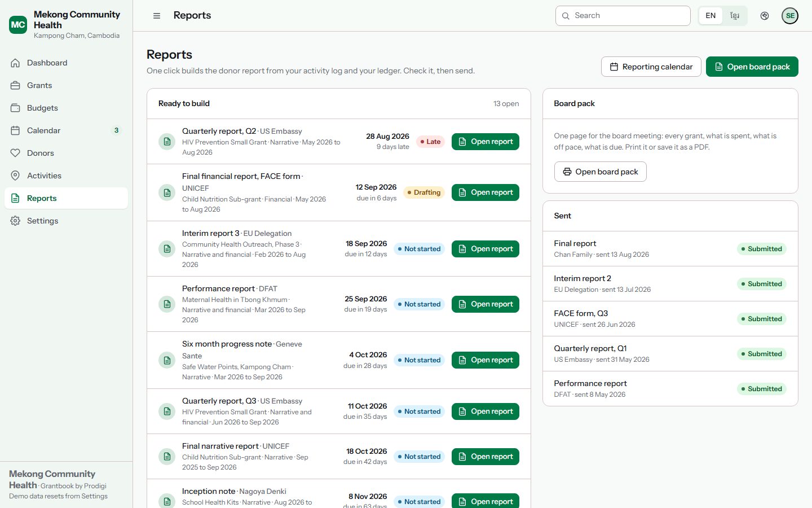812x508 pixels.
Task: Select Reports in the sidebar
Action: click(x=66, y=198)
